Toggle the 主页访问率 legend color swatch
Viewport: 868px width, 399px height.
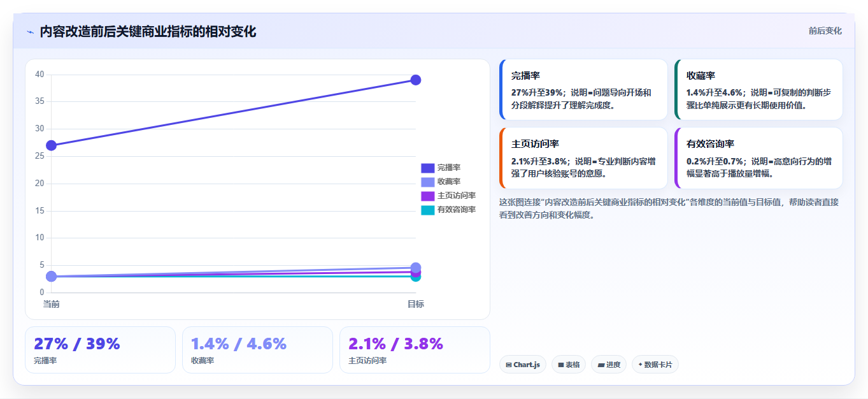click(427, 196)
